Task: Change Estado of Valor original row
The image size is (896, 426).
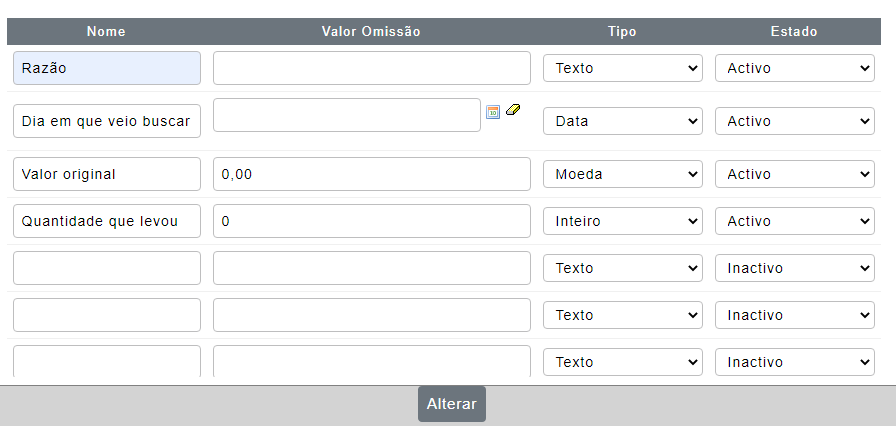Action: tap(794, 174)
